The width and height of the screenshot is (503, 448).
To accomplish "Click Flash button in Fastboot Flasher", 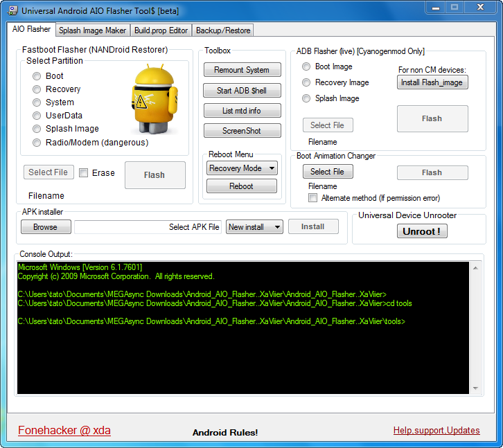I will tap(155, 175).
